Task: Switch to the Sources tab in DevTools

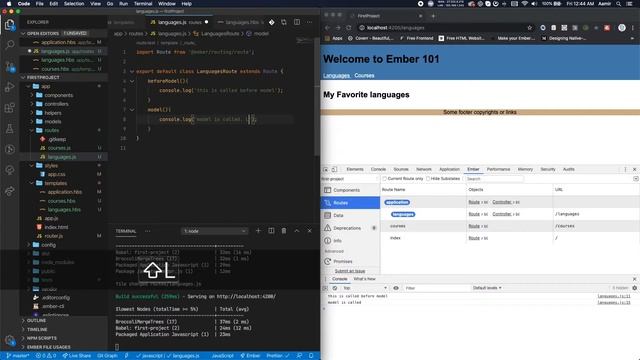Action: pyautogui.click(x=401, y=169)
